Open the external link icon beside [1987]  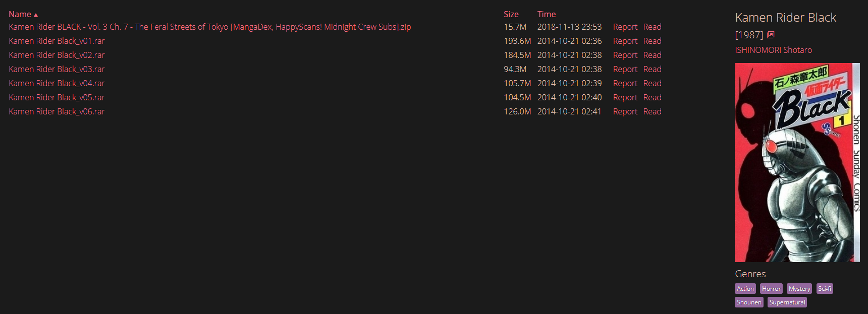coord(771,35)
